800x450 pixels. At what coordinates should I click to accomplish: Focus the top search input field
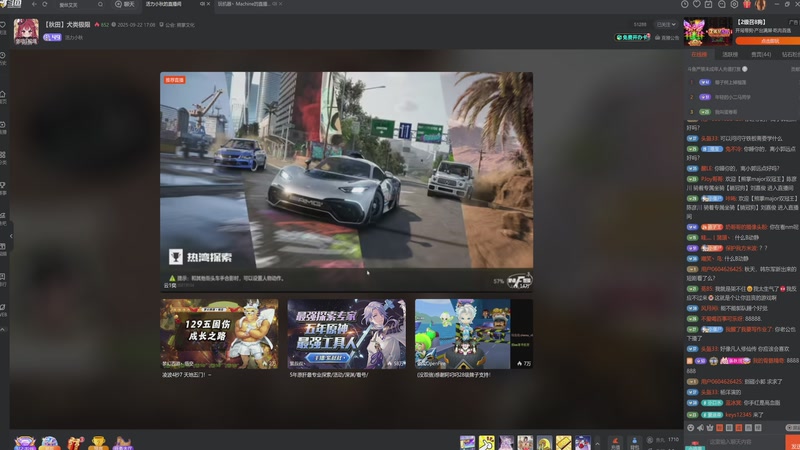(x=77, y=5)
